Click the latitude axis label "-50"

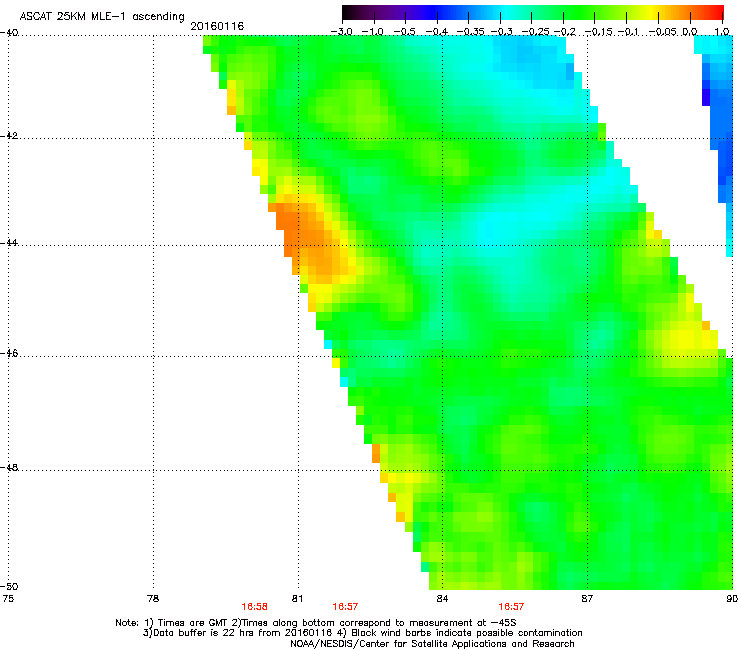tap(9, 586)
